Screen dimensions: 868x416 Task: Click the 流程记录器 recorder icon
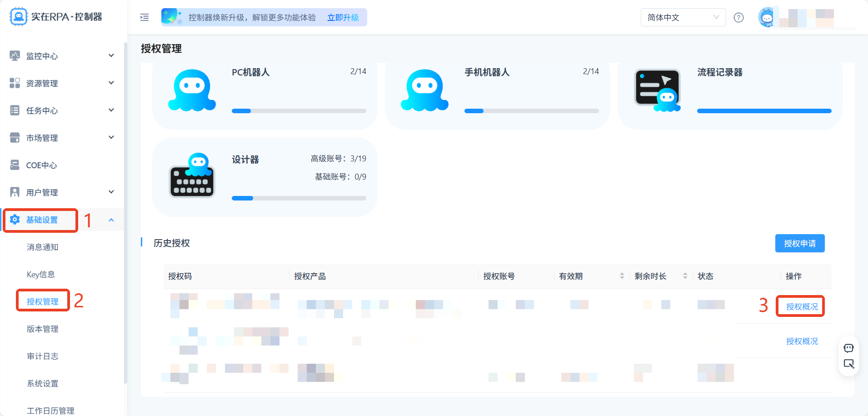pos(657,90)
